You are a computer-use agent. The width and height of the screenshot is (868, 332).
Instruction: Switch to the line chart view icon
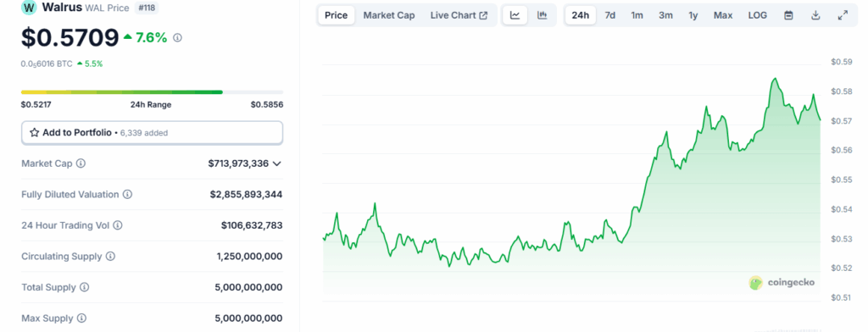click(515, 15)
